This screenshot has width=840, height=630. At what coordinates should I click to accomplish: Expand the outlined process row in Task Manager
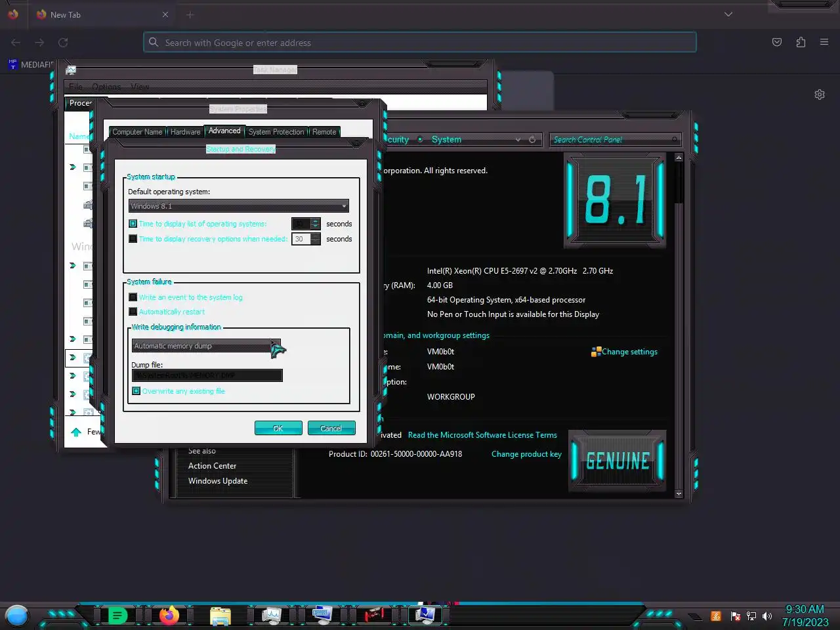[73, 358]
